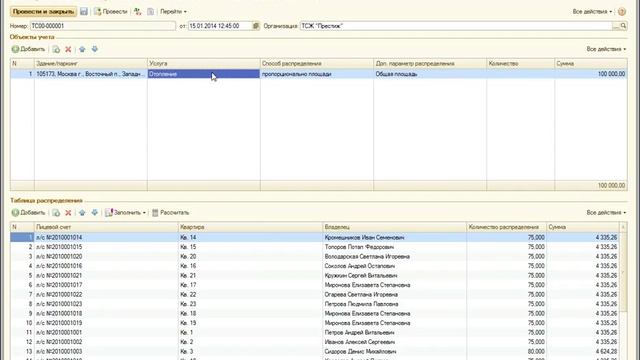This screenshot has width=640, height=360.
Task: Delete row (red X) in Объекты учета toolbar
Action: (68, 49)
